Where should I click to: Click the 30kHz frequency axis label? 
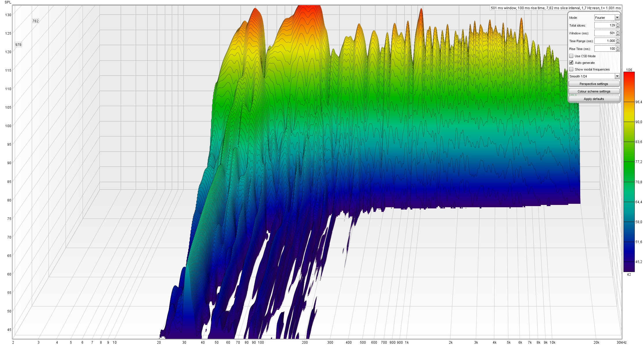(x=621, y=343)
